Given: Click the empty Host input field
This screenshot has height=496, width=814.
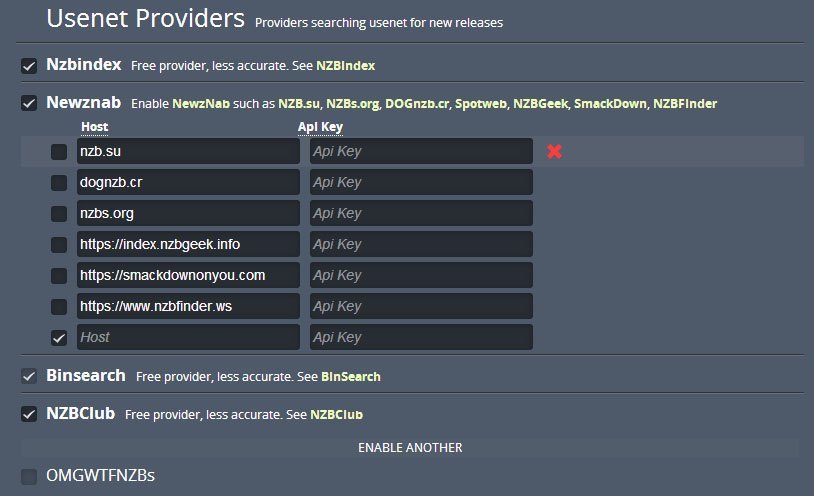Looking at the screenshot, I should click(188, 337).
